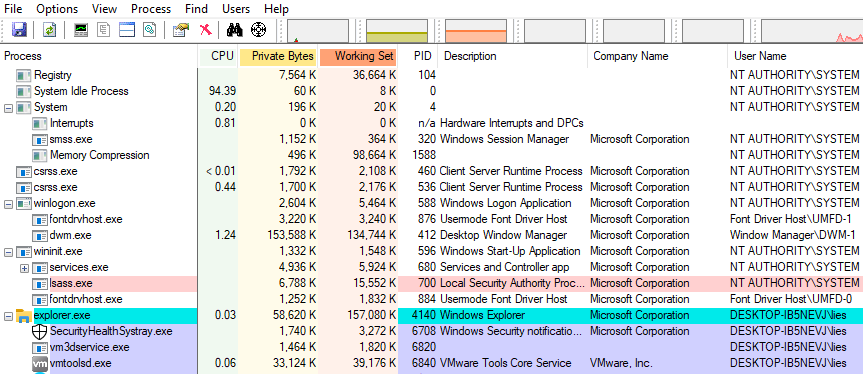Sort by the Private Bytes column header

[278, 56]
